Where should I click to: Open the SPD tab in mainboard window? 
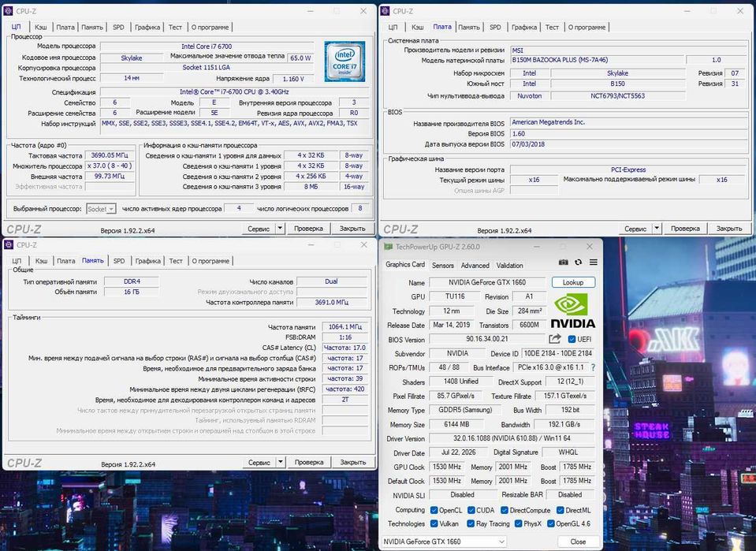click(x=495, y=27)
